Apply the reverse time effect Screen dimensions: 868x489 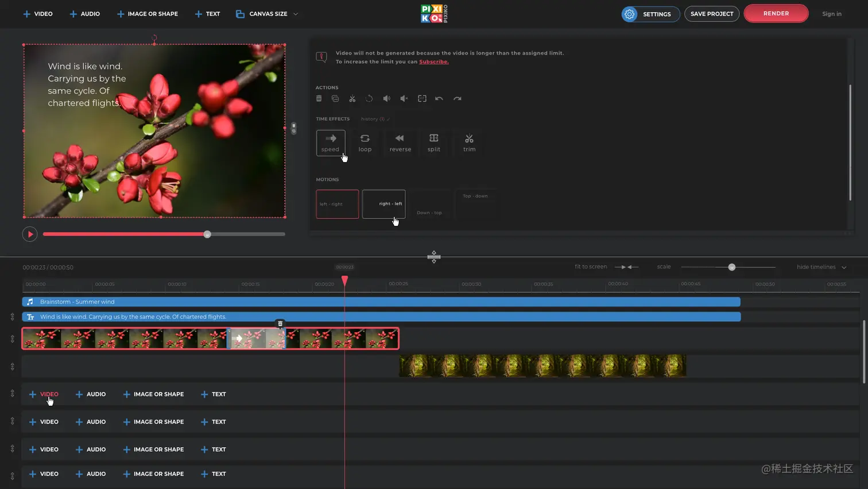[400, 143]
